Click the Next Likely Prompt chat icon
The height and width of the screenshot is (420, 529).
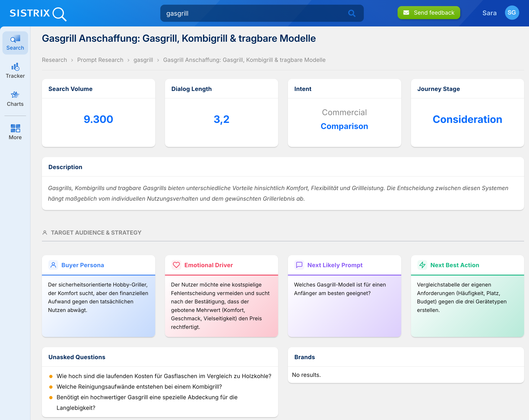(x=299, y=265)
